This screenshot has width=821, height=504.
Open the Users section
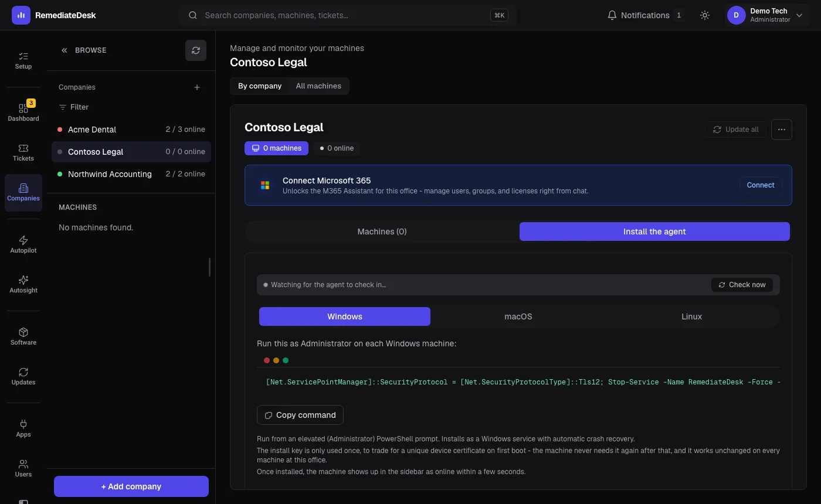pyautogui.click(x=23, y=468)
